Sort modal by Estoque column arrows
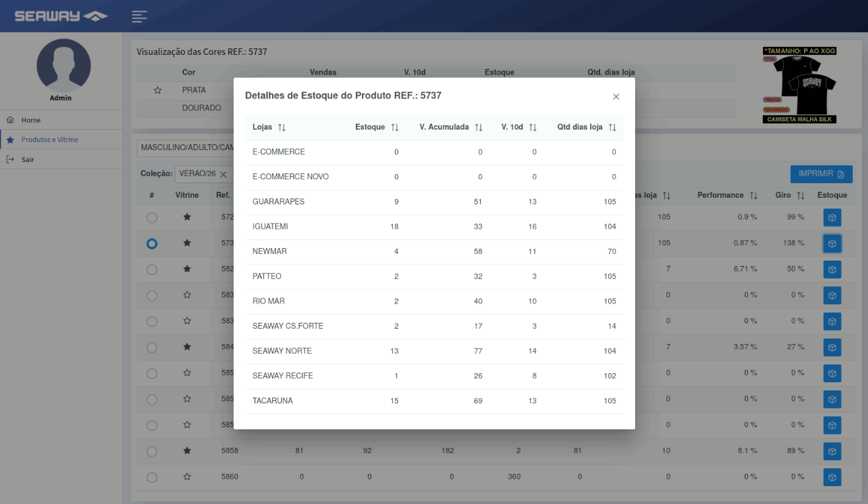 click(395, 127)
